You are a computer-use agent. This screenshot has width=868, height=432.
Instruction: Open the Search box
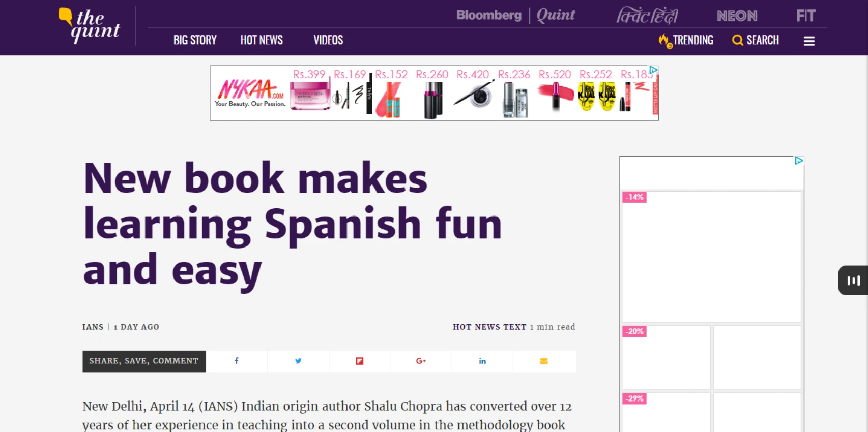pos(756,40)
